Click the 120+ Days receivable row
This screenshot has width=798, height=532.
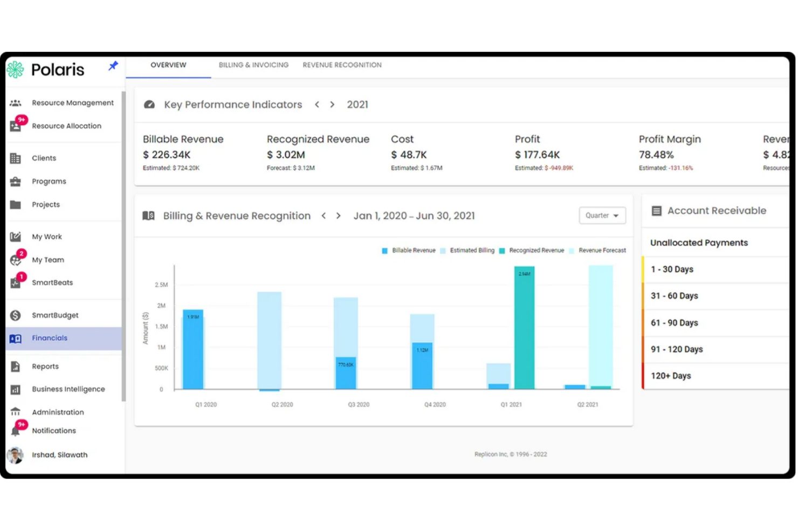tap(716, 376)
